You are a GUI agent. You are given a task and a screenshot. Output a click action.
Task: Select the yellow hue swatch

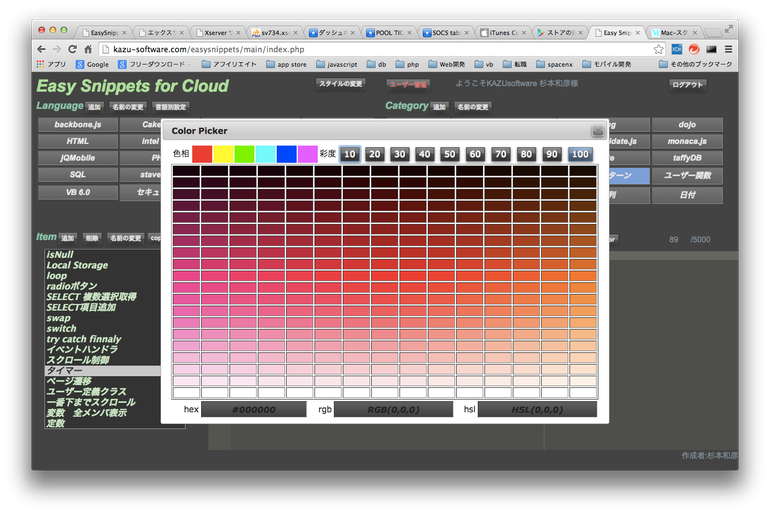click(223, 154)
